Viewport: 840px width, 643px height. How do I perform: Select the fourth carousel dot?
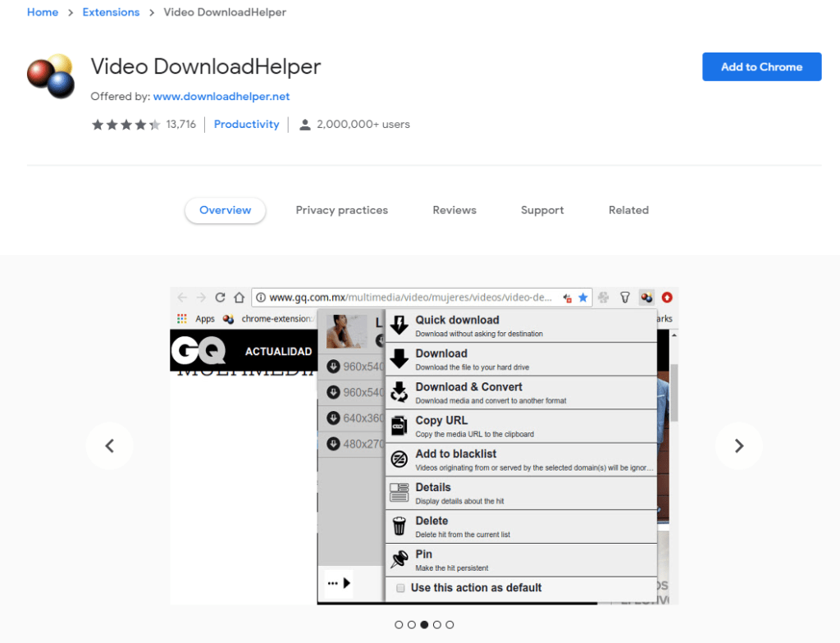[437, 624]
